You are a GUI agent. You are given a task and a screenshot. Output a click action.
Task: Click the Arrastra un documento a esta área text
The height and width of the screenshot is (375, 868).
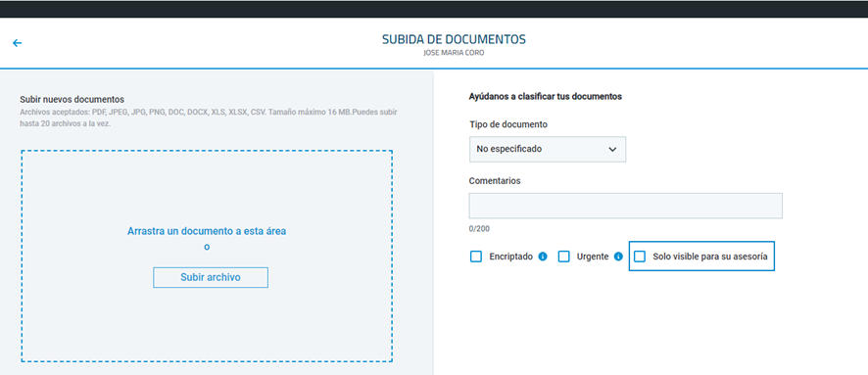[207, 231]
